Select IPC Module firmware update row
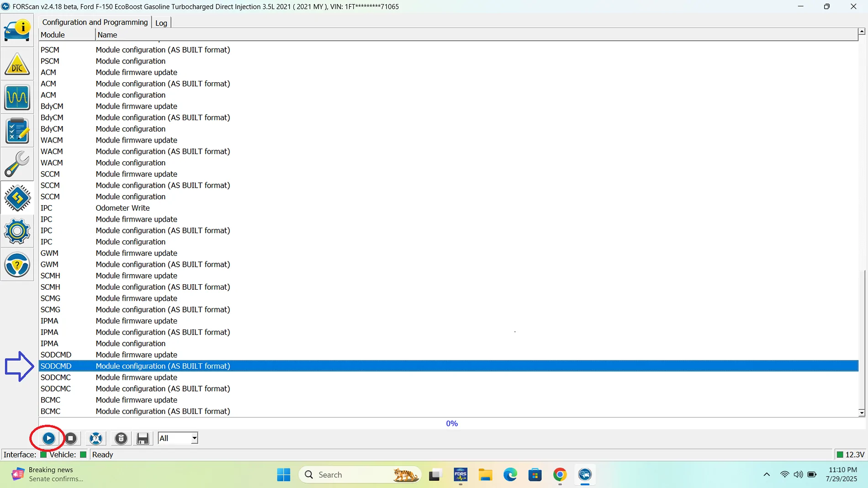Screen dimensions: 868x488 [x=448, y=219]
